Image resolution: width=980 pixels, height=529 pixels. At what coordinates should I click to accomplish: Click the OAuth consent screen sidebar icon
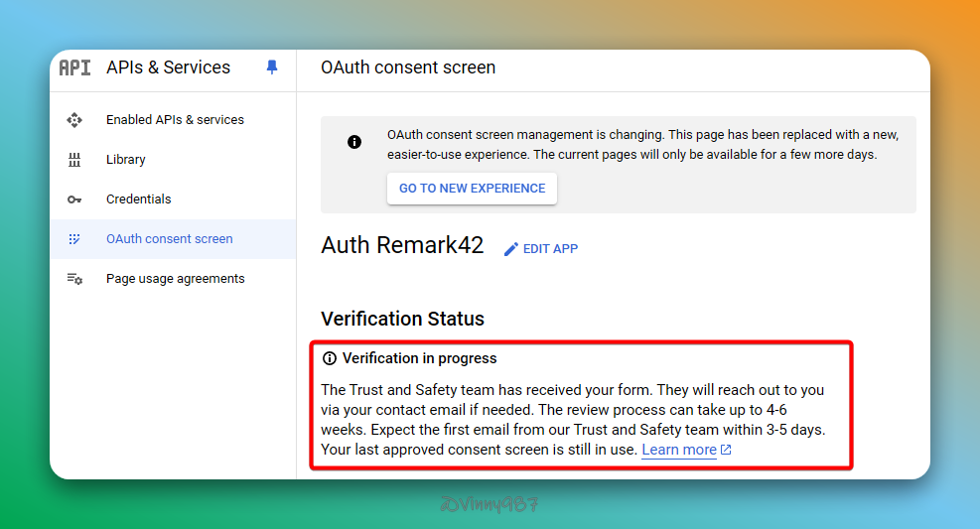click(74, 239)
